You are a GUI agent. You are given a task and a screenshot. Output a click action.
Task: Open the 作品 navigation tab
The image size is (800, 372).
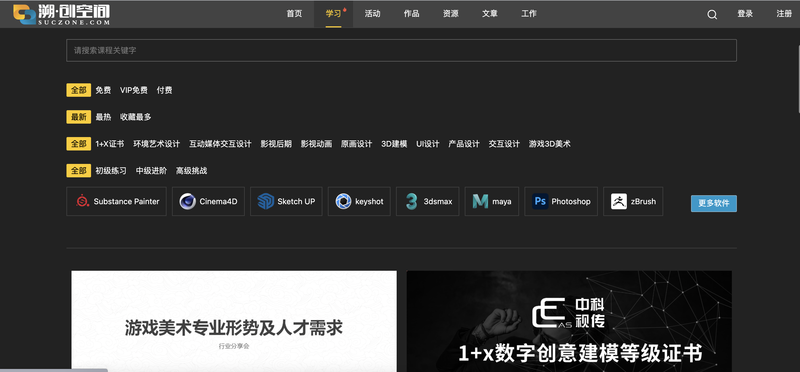pyautogui.click(x=412, y=14)
